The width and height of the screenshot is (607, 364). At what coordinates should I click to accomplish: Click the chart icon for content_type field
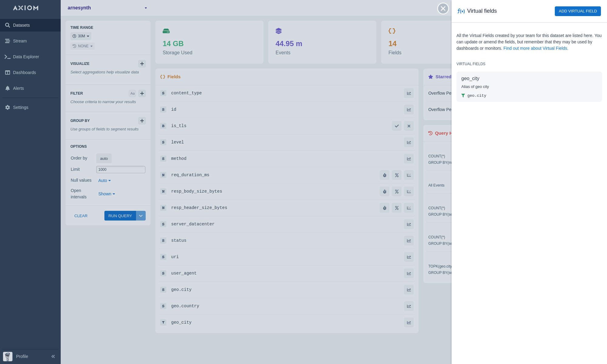pyautogui.click(x=409, y=93)
